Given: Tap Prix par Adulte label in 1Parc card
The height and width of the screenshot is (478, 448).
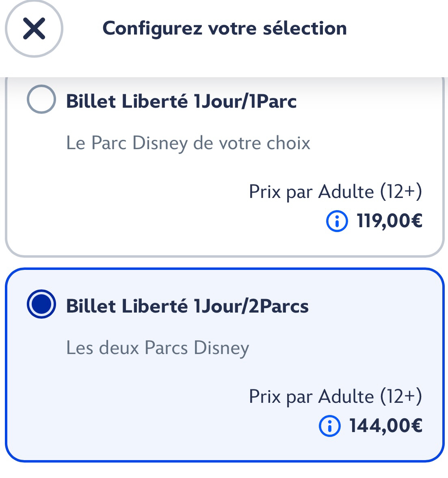Looking at the screenshot, I should 311,191.
